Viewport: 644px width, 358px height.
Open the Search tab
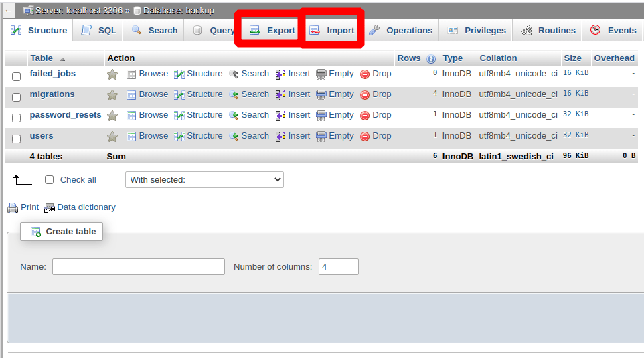click(154, 30)
